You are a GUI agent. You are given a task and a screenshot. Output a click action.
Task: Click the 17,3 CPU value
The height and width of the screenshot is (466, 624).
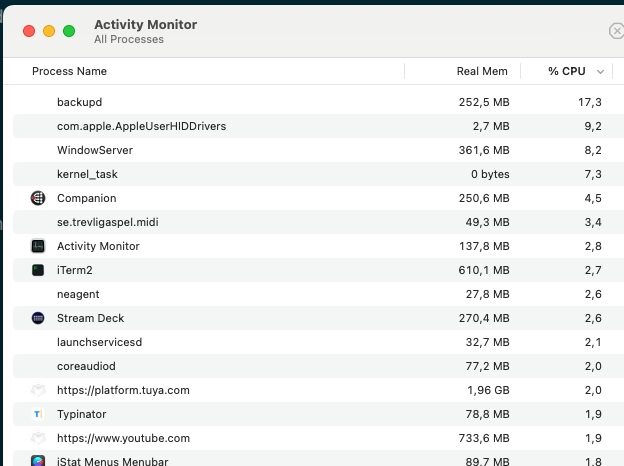tap(590, 102)
